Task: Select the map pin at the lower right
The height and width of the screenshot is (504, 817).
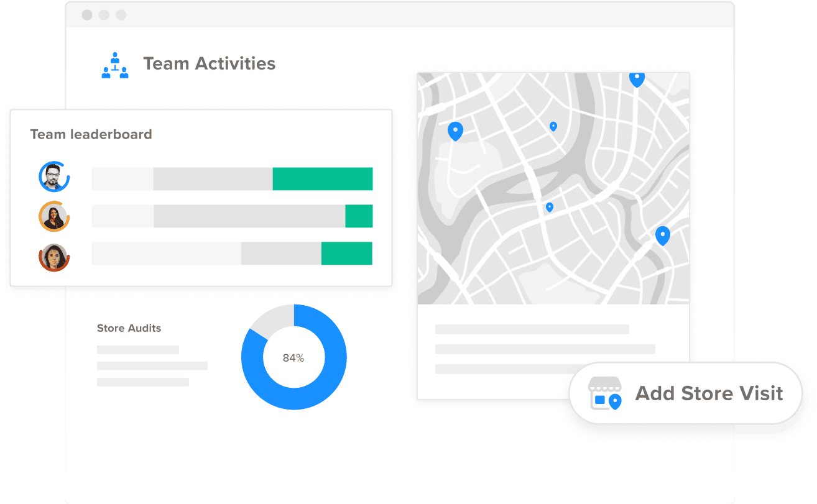Action: tap(662, 236)
